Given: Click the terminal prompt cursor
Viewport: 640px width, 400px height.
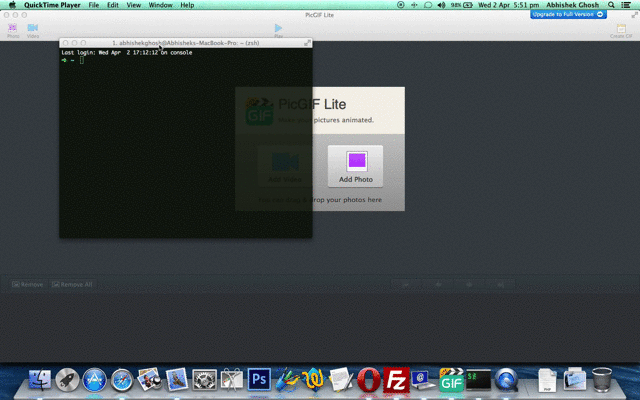Looking at the screenshot, I should 82,60.
